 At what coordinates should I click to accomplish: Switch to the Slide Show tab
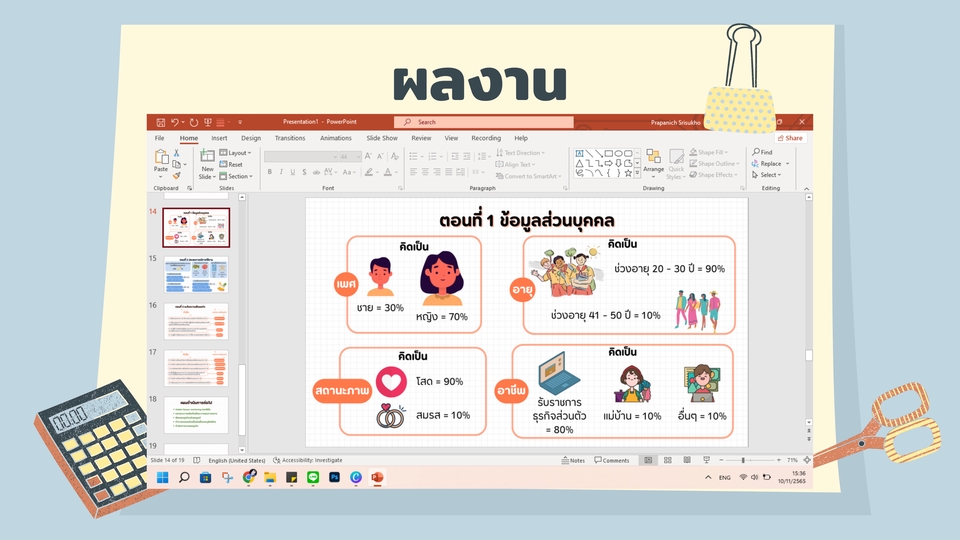tap(382, 138)
